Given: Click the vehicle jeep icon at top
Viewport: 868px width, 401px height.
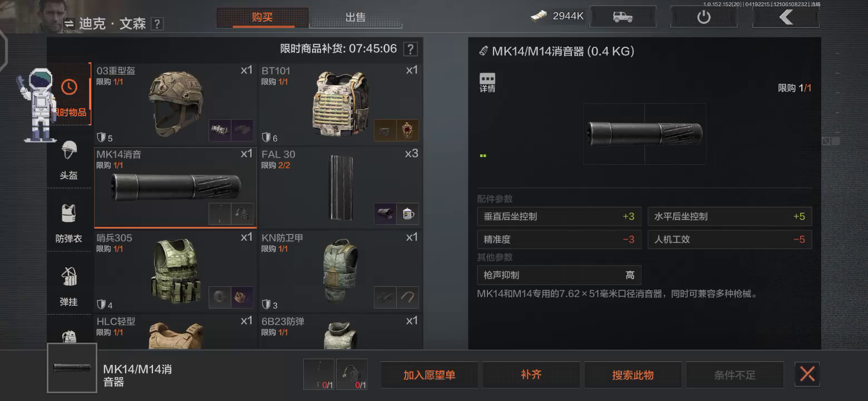Looking at the screenshot, I should point(623,17).
